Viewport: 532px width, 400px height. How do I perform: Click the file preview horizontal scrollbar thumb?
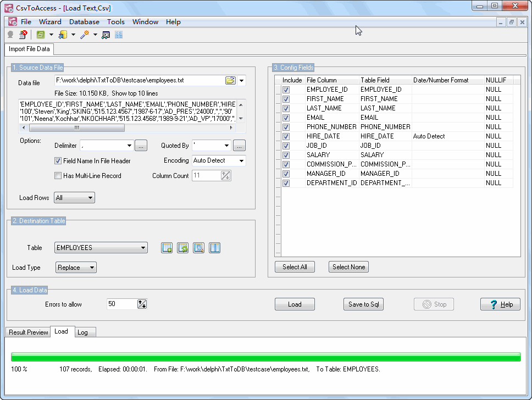click(77, 128)
